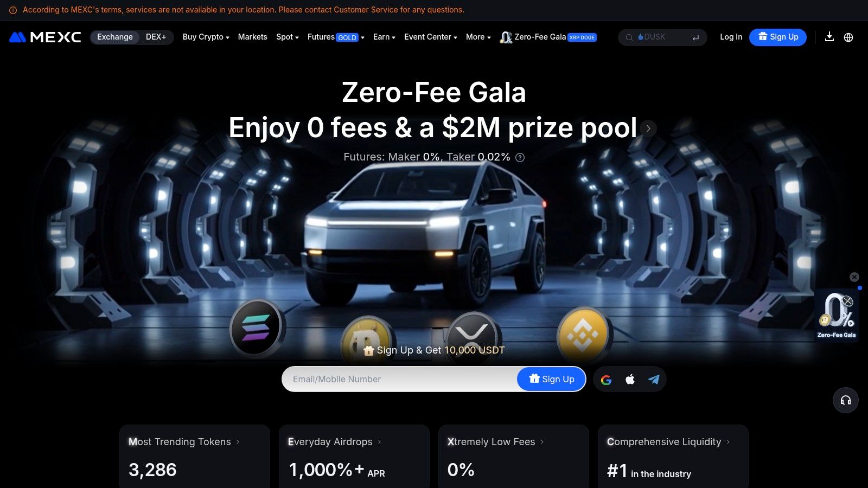Close the floating Zero-Fee Gala widget
Viewport: 868px width, 488px height.
click(x=854, y=277)
